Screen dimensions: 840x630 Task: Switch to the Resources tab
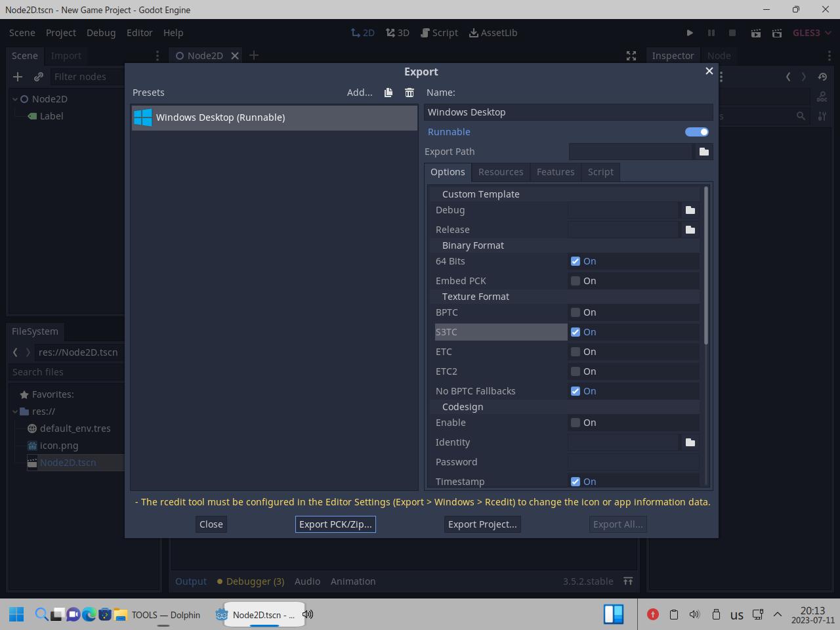pos(501,172)
